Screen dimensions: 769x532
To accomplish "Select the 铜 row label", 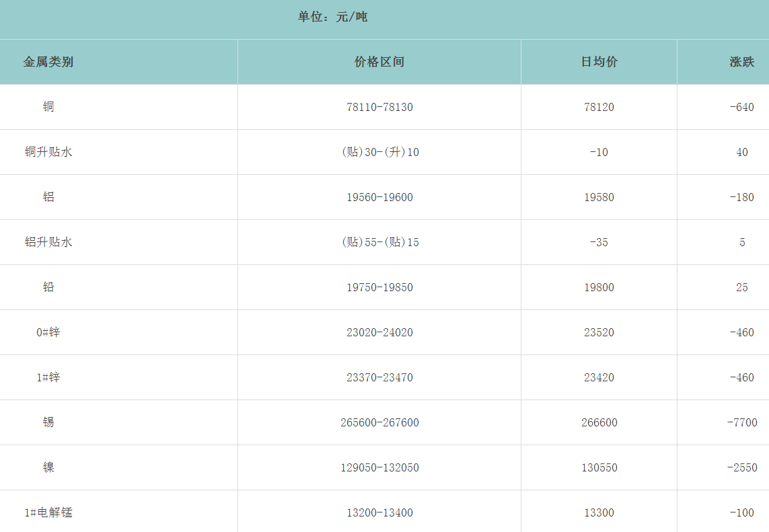I will point(48,107).
